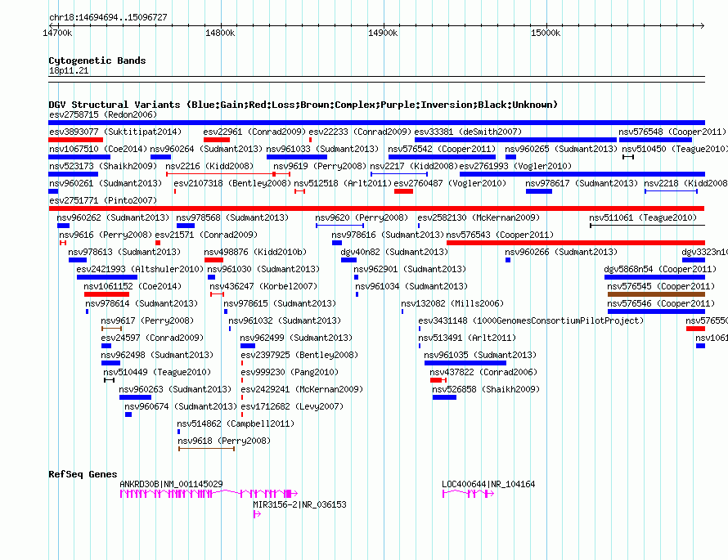The height and width of the screenshot is (560, 728).
Task: Open nsv513491 (Arlt2011) variant
Action: coord(467,338)
